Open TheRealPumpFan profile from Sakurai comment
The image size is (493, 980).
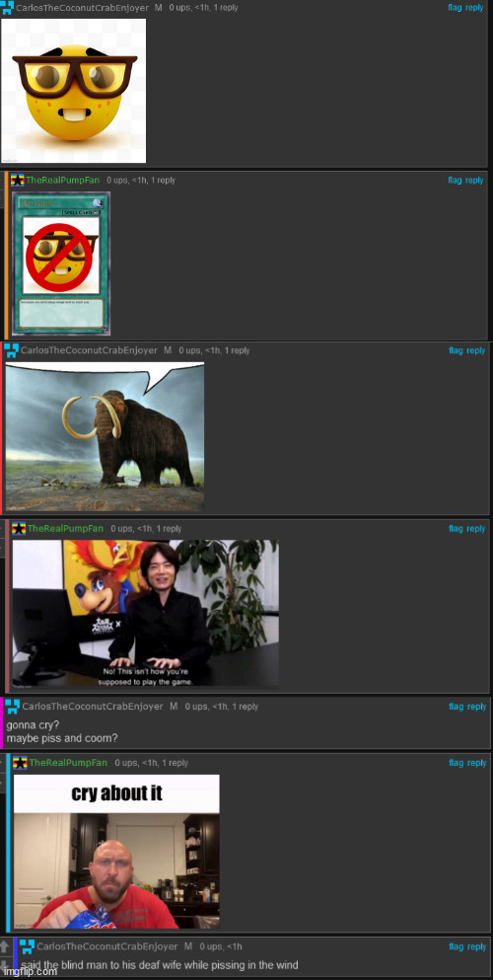pos(65,529)
